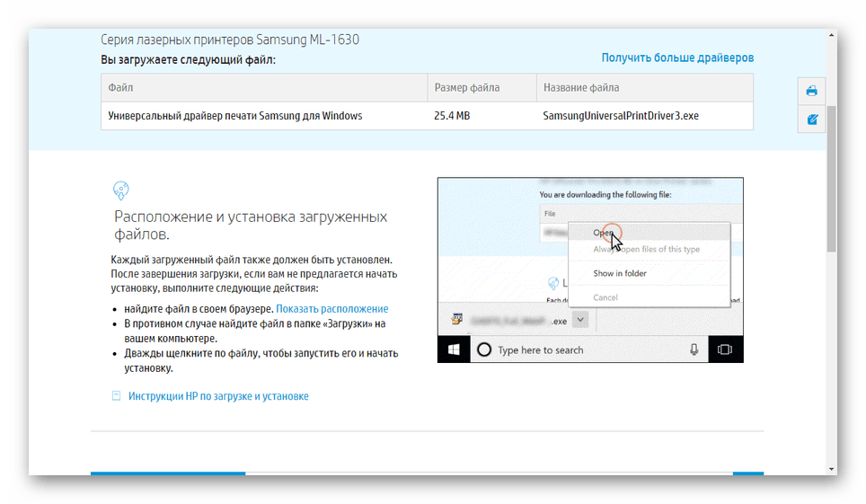Open Показать расположение link
Viewport: 866px width, 504px height.
point(331,308)
